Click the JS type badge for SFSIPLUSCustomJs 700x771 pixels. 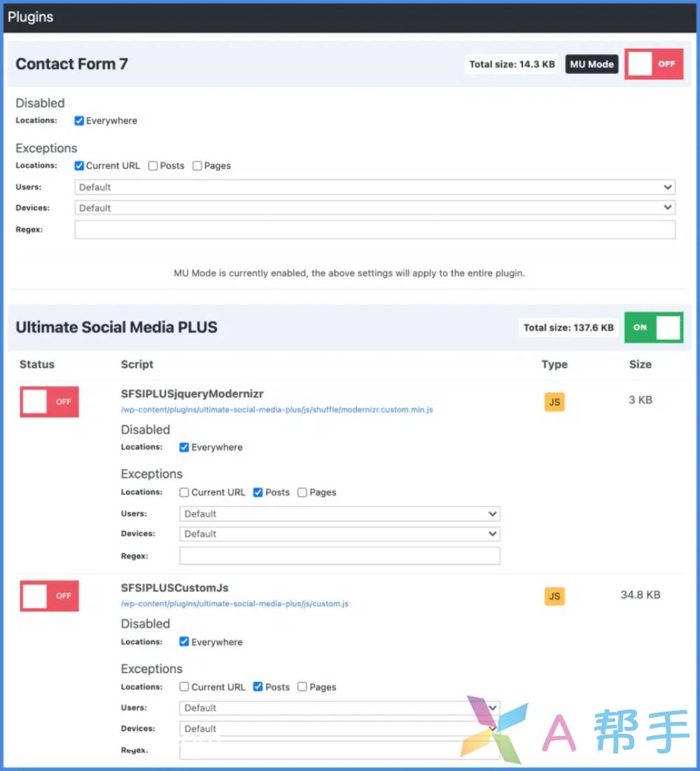(x=554, y=596)
